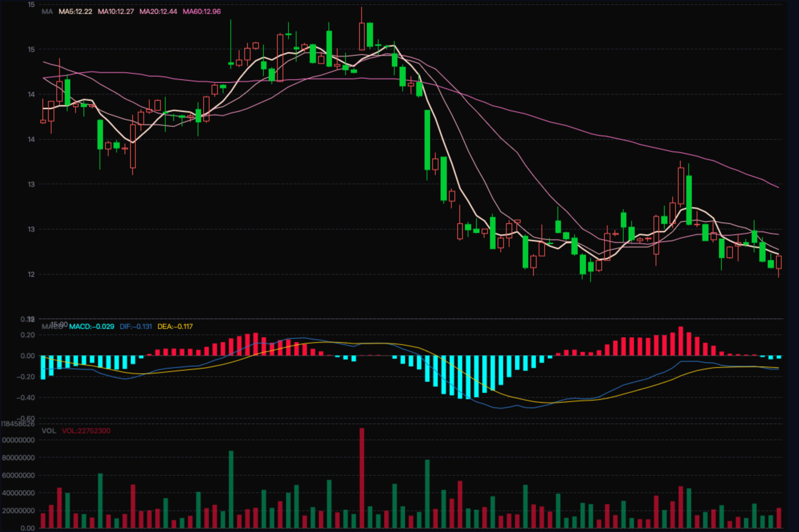Select the 40000000 volume axis label
Image resolution: width=799 pixels, height=532 pixels.
pyautogui.click(x=18, y=493)
